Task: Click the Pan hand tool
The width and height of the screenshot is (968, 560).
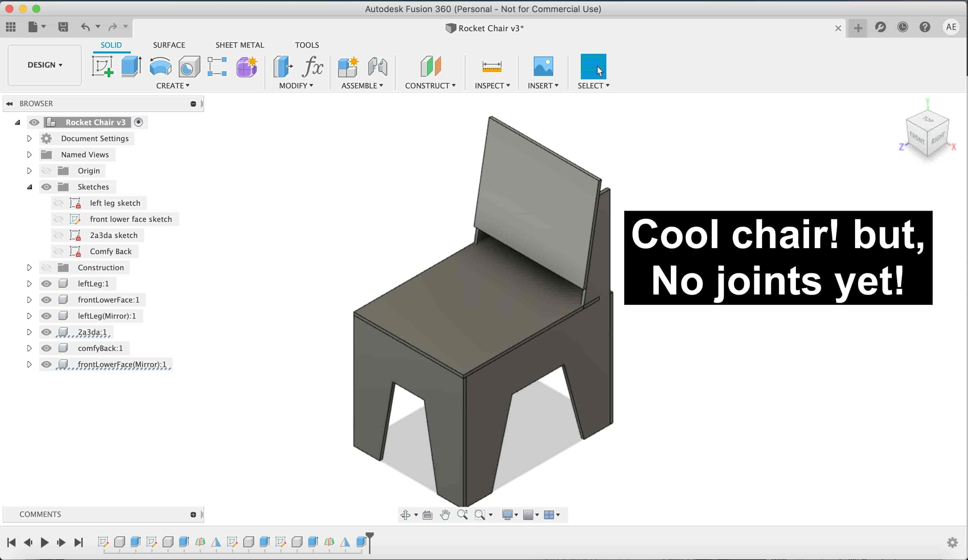Action: pos(445,515)
